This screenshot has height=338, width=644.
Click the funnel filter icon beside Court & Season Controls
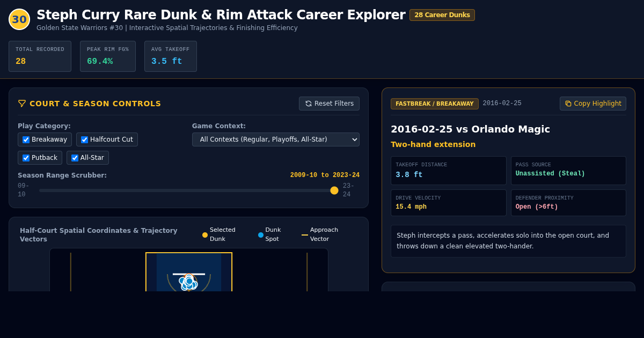pos(22,104)
